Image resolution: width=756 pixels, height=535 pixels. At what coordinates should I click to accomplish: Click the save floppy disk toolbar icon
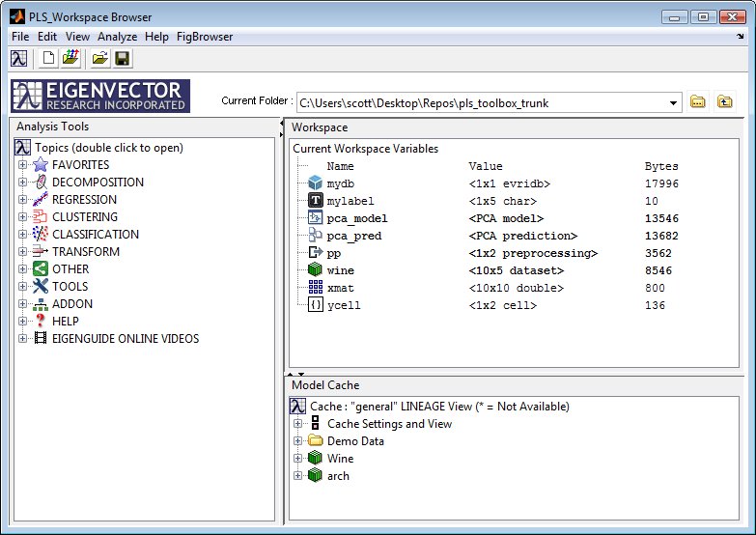tap(123, 59)
